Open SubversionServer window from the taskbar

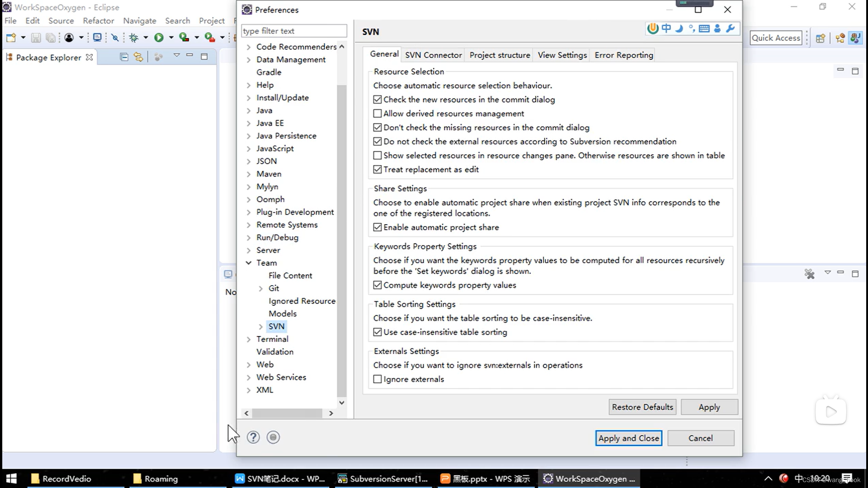[383, 479]
